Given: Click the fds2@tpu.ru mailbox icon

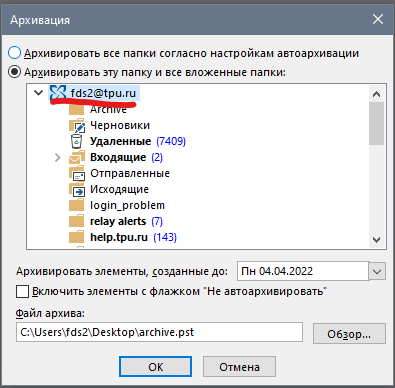Looking at the screenshot, I should pyautogui.click(x=58, y=93).
